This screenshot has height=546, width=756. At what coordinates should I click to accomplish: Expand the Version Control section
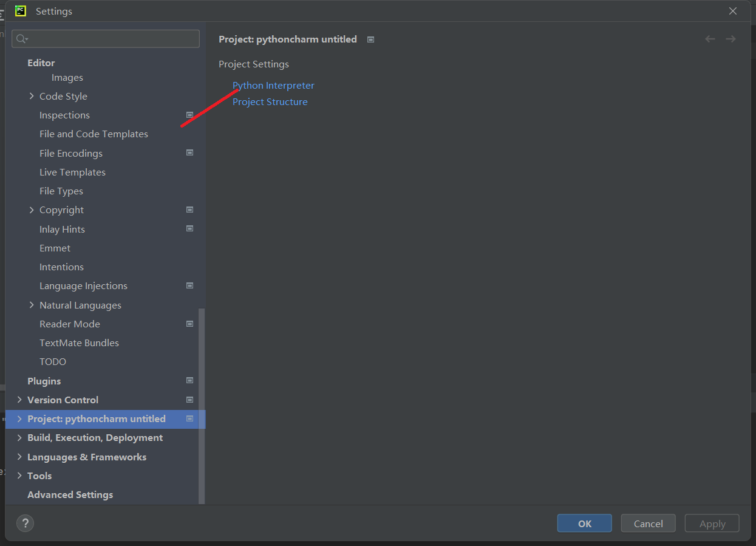point(19,400)
